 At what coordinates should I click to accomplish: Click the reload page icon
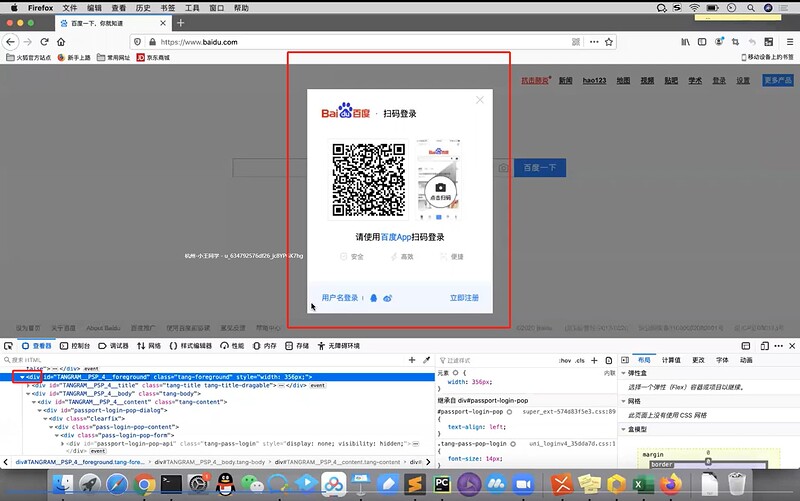(44, 42)
